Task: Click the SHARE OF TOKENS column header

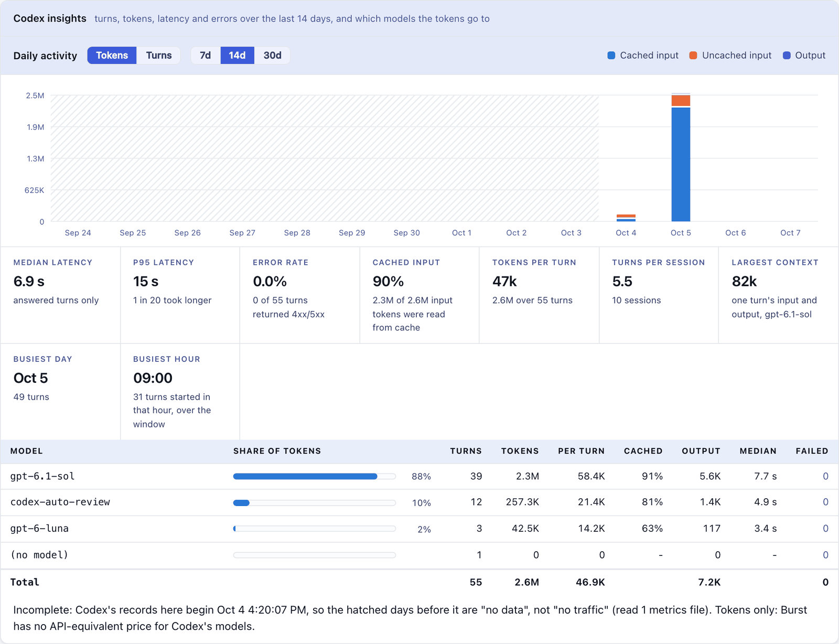Action: (x=277, y=451)
